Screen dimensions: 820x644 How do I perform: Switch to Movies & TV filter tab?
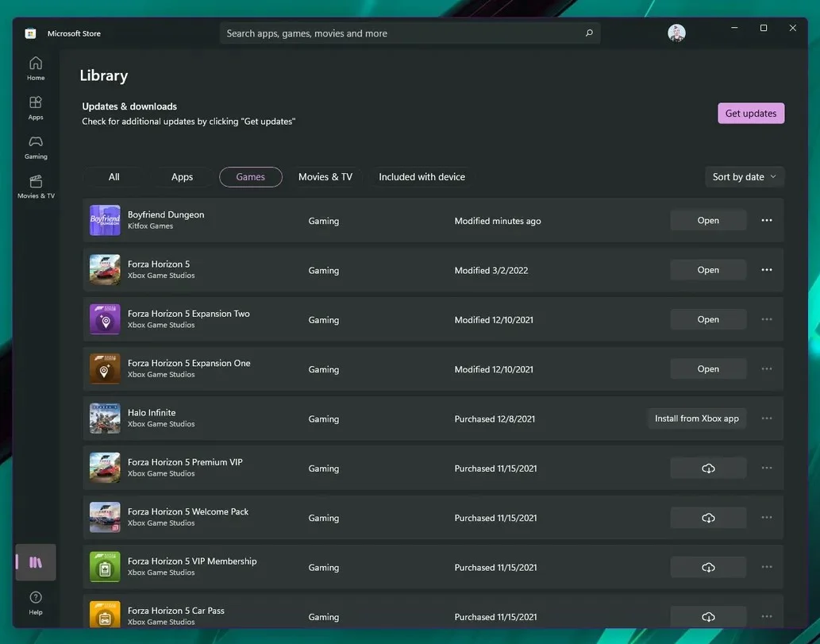coord(325,177)
